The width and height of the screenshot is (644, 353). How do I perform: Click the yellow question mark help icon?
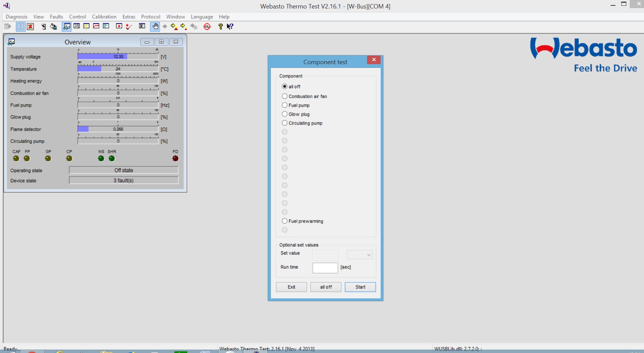pyautogui.click(x=221, y=26)
